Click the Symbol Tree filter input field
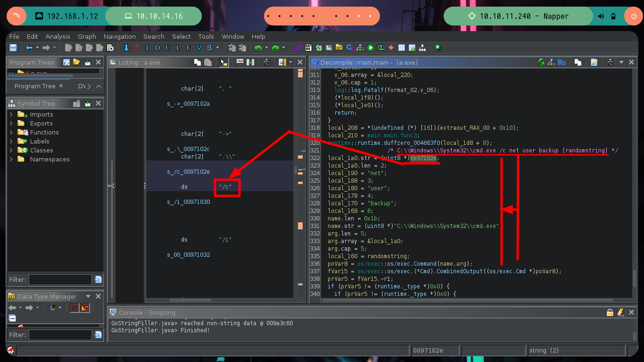This screenshot has width=644, height=362. 60,279
